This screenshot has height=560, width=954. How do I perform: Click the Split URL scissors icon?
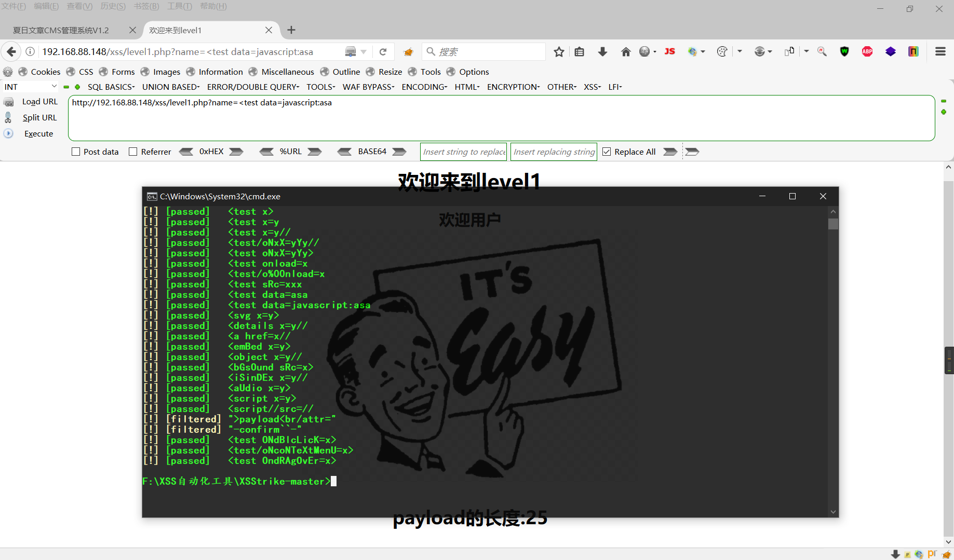pos(8,117)
